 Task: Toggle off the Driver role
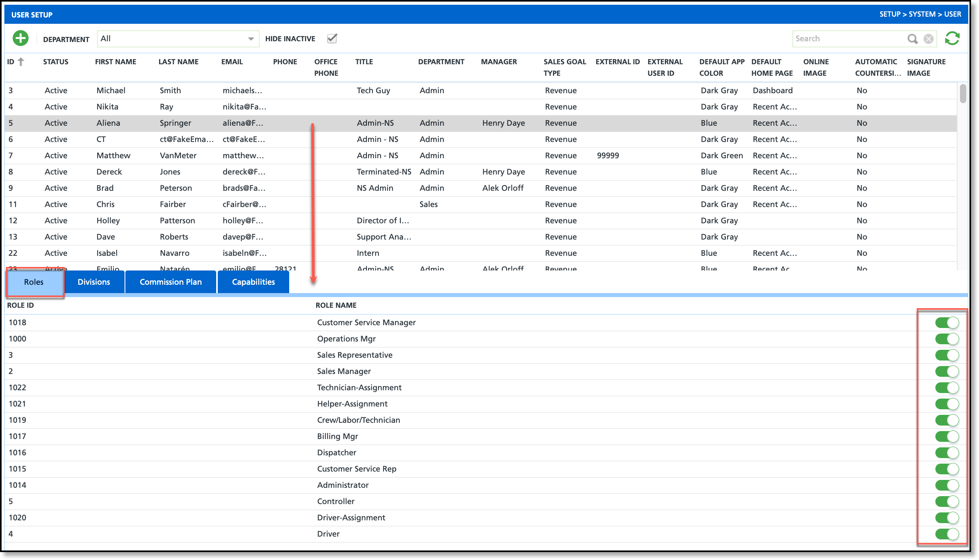coord(947,534)
